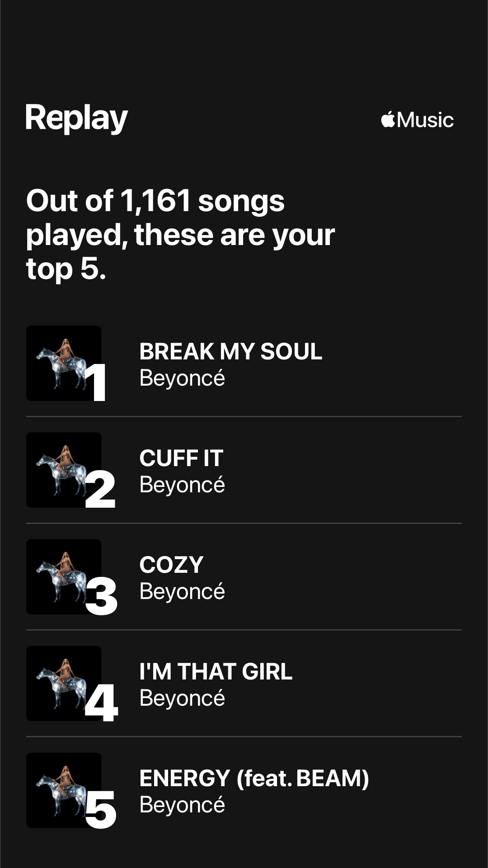
Task: Click Beyoncé artist name under CUFF IT
Action: [x=182, y=485]
